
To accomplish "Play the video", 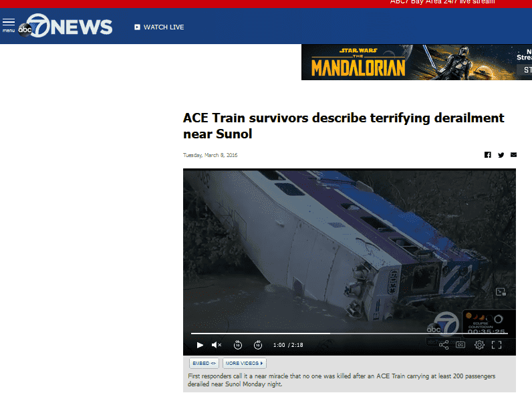I will pos(200,345).
